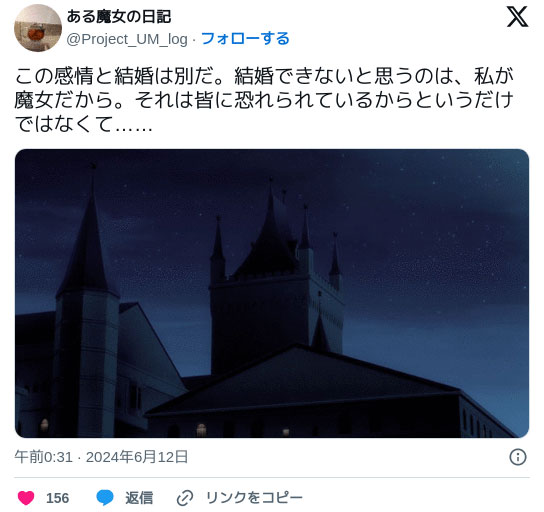The image size is (544, 512).
Task: Click the blue reply speech bubble icon
Action: click(105, 498)
